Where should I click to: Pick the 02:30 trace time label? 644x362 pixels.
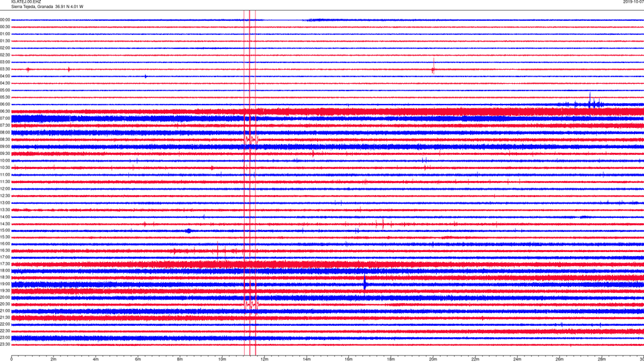[5, 55]
